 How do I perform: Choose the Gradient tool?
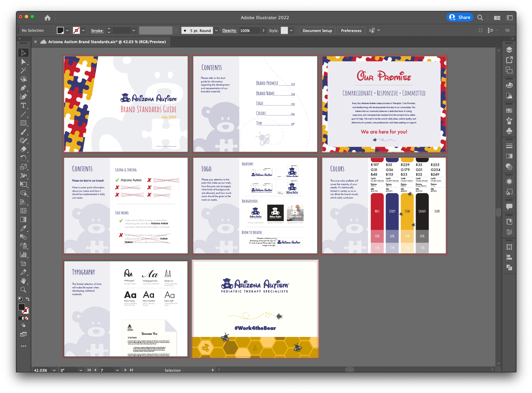pyautogui.click(x=23, y=220)
